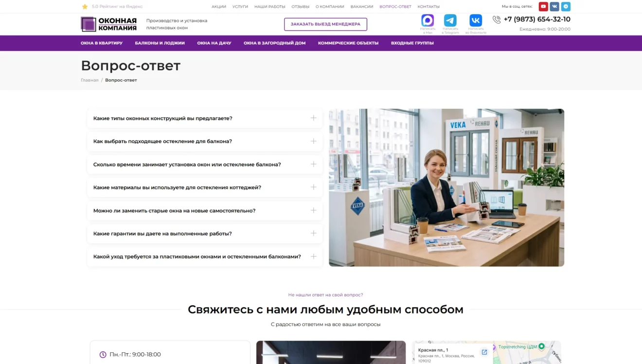The width and height of the screenshot is (642, 364).
Task: Write via the Max messenger icon
Action: [428, 20]
